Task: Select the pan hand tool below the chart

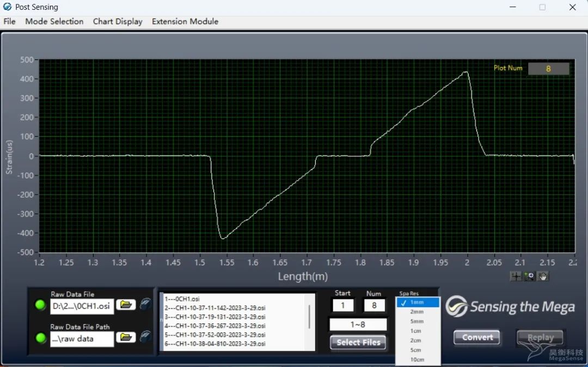Action: pos(543,276)
